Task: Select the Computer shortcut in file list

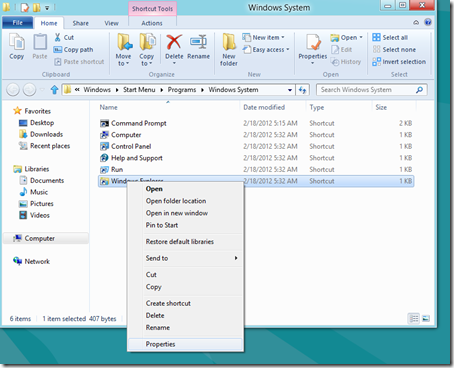Action: 256,135
